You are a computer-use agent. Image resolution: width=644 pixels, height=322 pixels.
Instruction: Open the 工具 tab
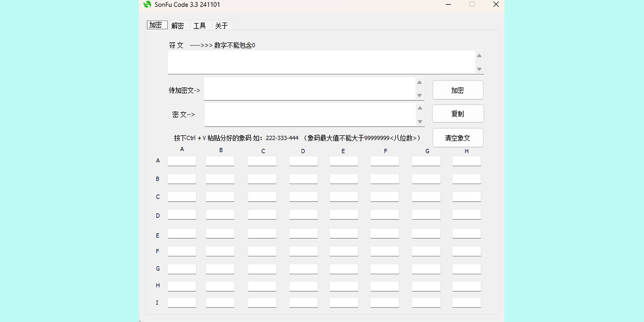pyautogui.click(x=200, y=25)
